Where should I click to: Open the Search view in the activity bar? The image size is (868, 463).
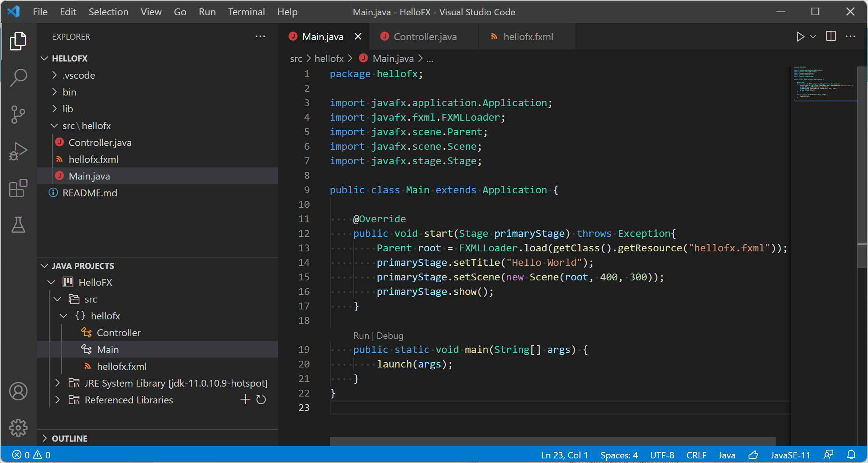tap(18, 78)
